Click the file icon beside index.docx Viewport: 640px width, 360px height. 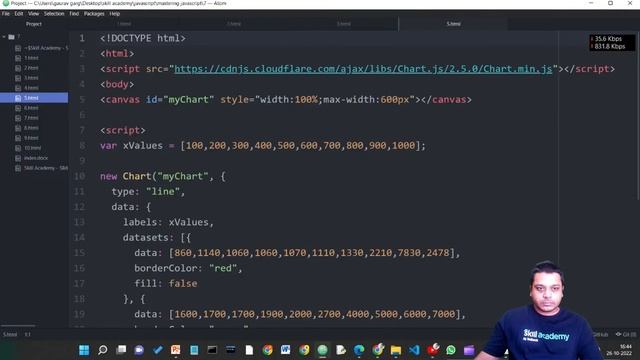[18, 158]
